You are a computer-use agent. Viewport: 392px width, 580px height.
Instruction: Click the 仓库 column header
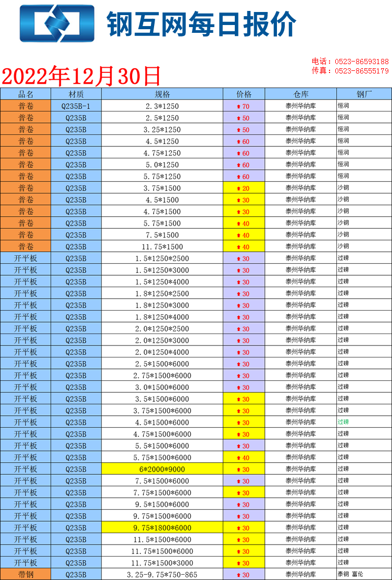(301, 94)
